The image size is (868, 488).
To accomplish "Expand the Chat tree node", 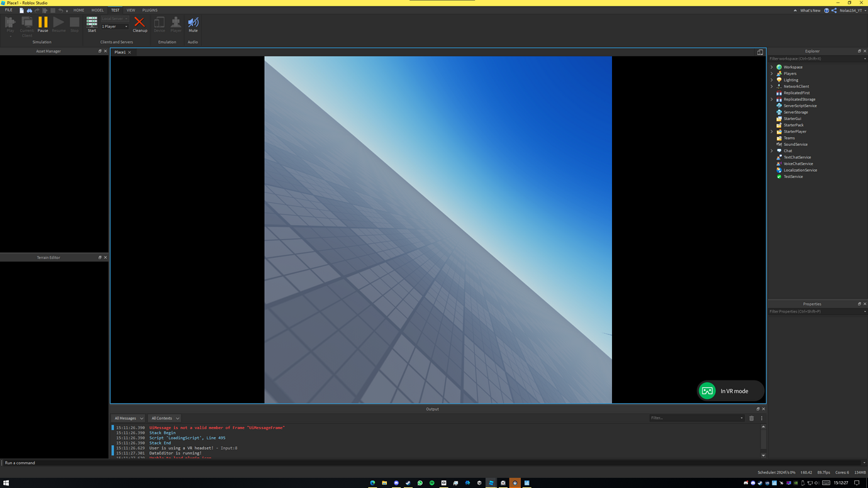I will coord(772,151).
